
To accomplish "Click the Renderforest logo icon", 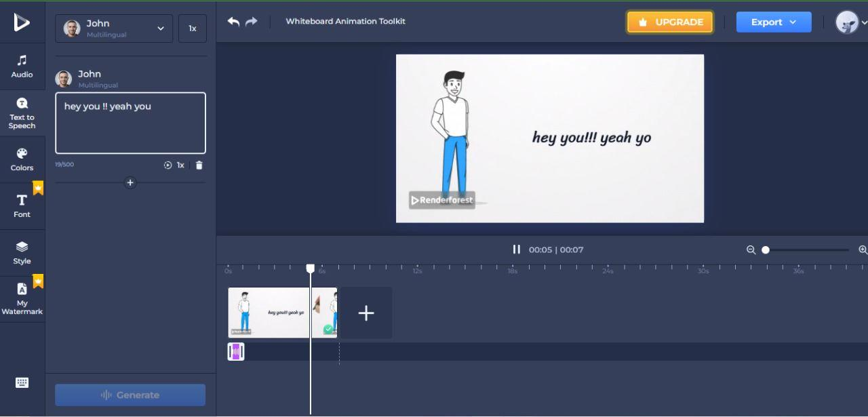I will click(x=22, y=22).
